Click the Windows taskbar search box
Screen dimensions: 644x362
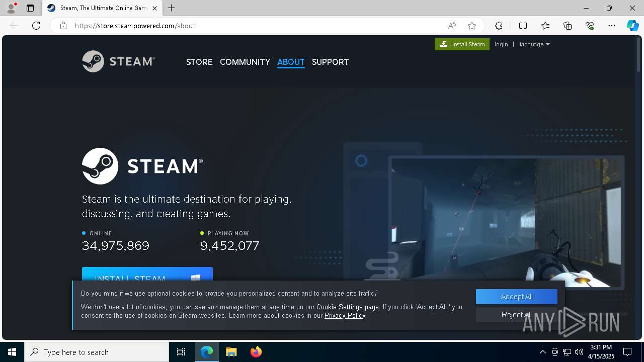97,352
